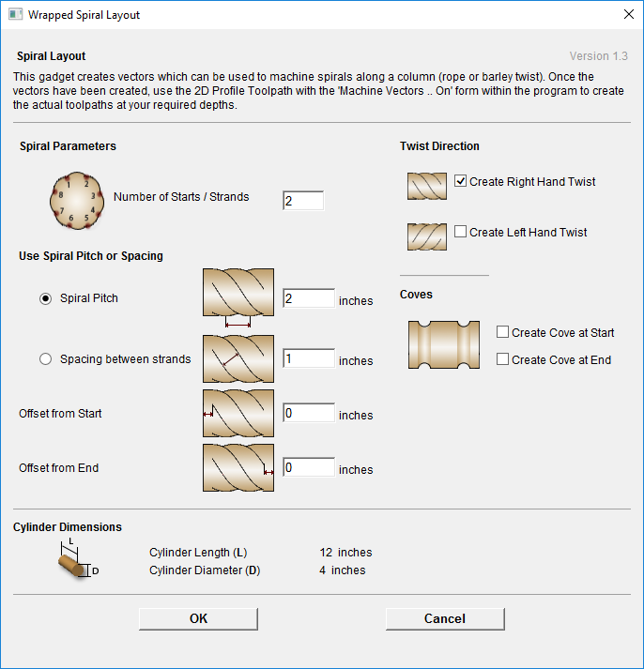Click the Cancel button
Viewport: 644px width, 669px height.
click(x=445, y=618)
